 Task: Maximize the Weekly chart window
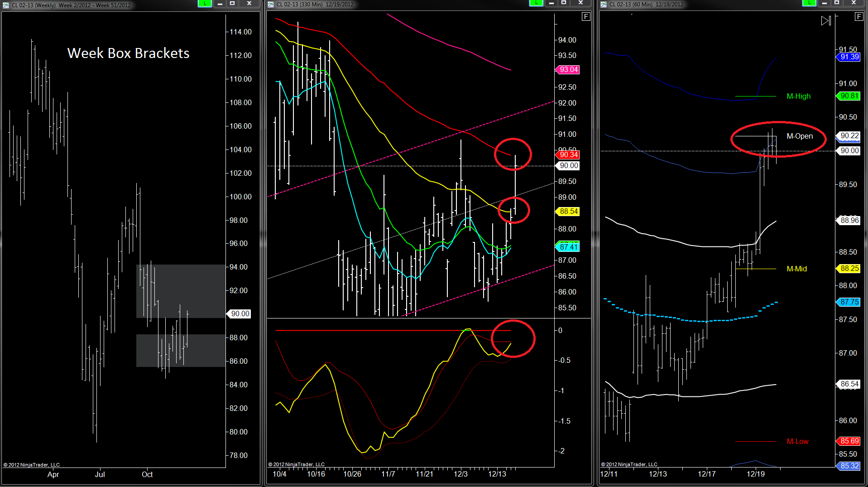(232, 3)
